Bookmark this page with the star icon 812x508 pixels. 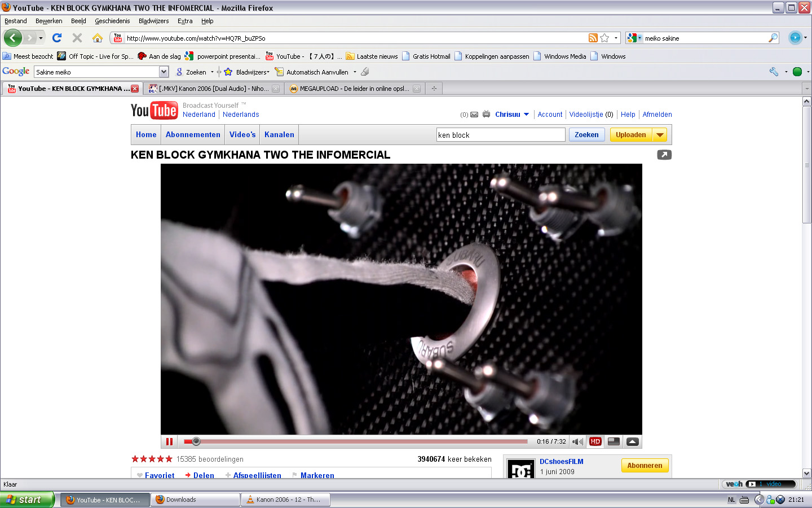pyautogui.click(x=604, y=38)
